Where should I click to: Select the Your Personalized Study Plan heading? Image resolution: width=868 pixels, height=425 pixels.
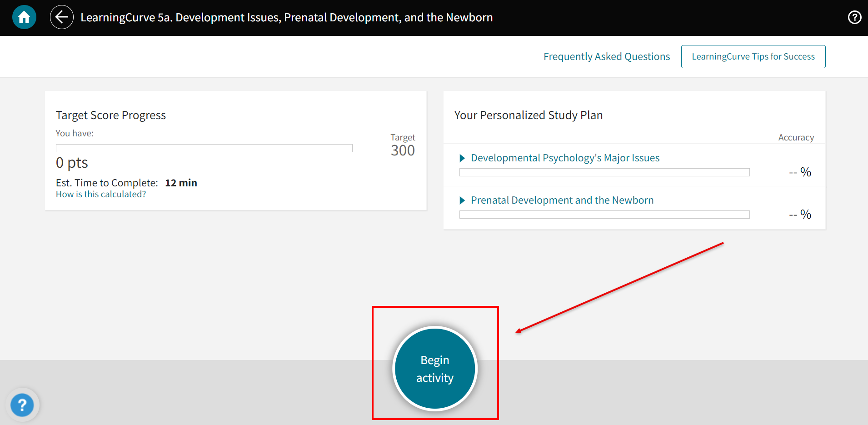click(528, 115)
